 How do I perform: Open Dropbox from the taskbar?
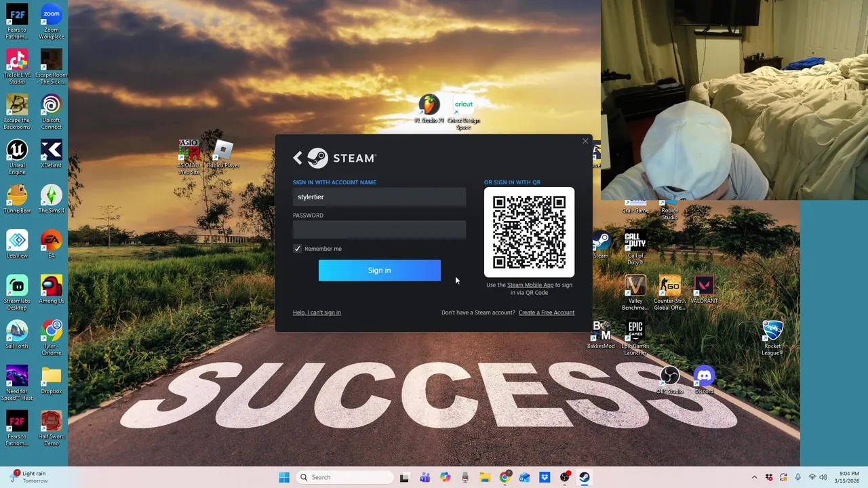pos(545,477)
